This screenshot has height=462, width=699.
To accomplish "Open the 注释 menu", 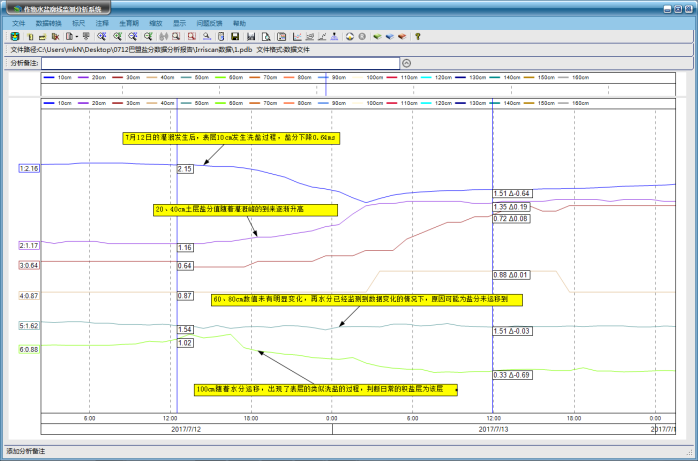I will point(102,23).
